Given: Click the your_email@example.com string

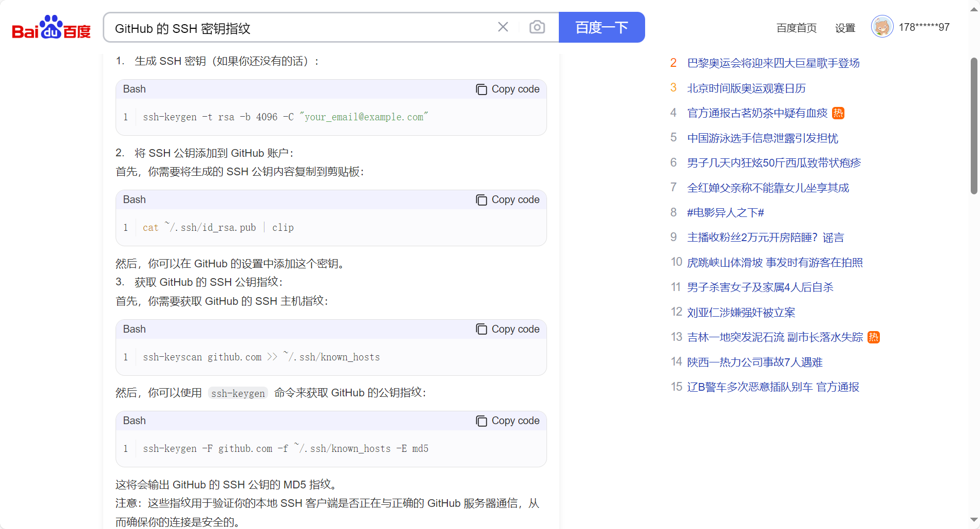Looking at the screenshot, I should click(364, 117).
